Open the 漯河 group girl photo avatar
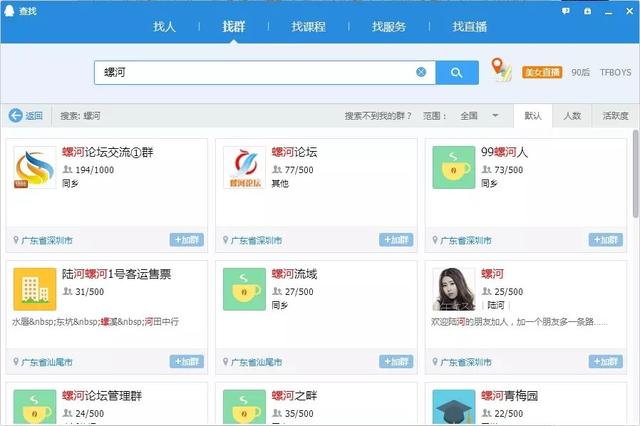Image resolution: width=640 pixels, height=426 pixels. [454, 289]
